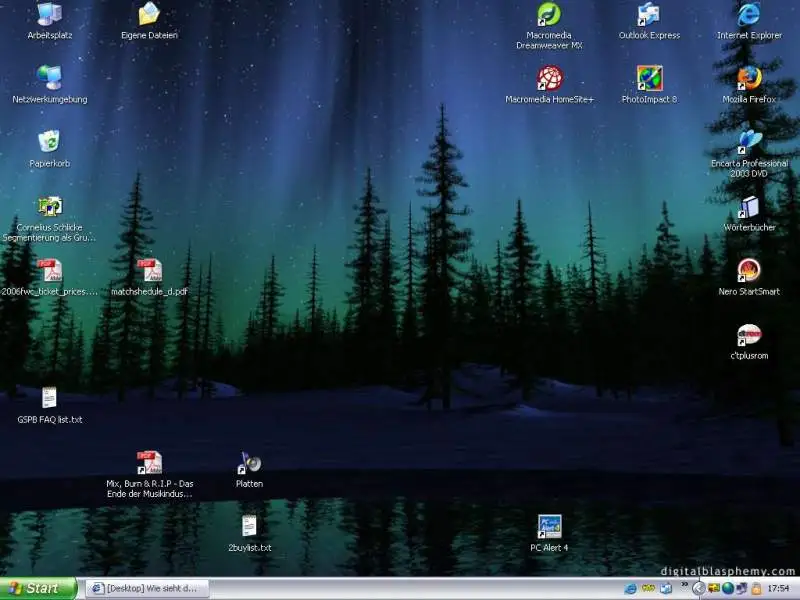Click the taskbar clock showing 17:54

tap(778, 589)
